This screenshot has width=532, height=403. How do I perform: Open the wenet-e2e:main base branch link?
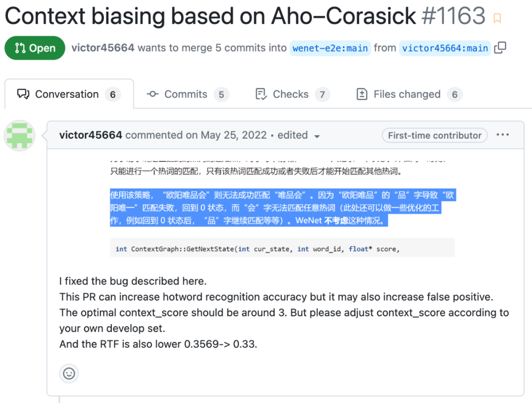330,48
